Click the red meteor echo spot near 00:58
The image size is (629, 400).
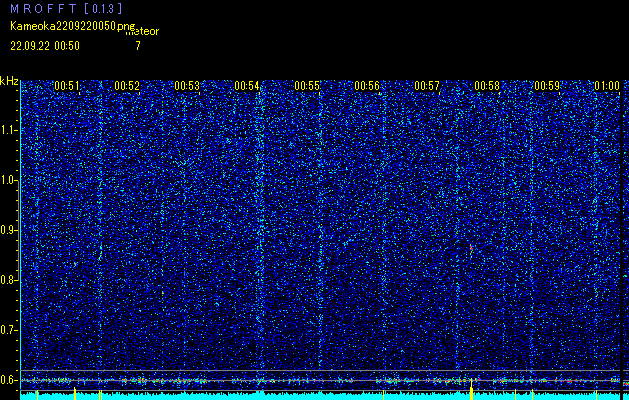tap(471, 248)
